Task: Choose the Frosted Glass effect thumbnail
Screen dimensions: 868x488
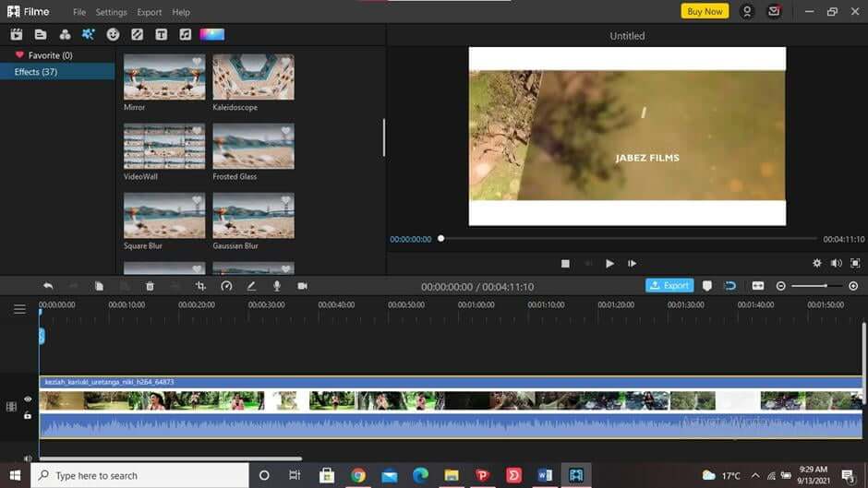Action: point(254,146)
